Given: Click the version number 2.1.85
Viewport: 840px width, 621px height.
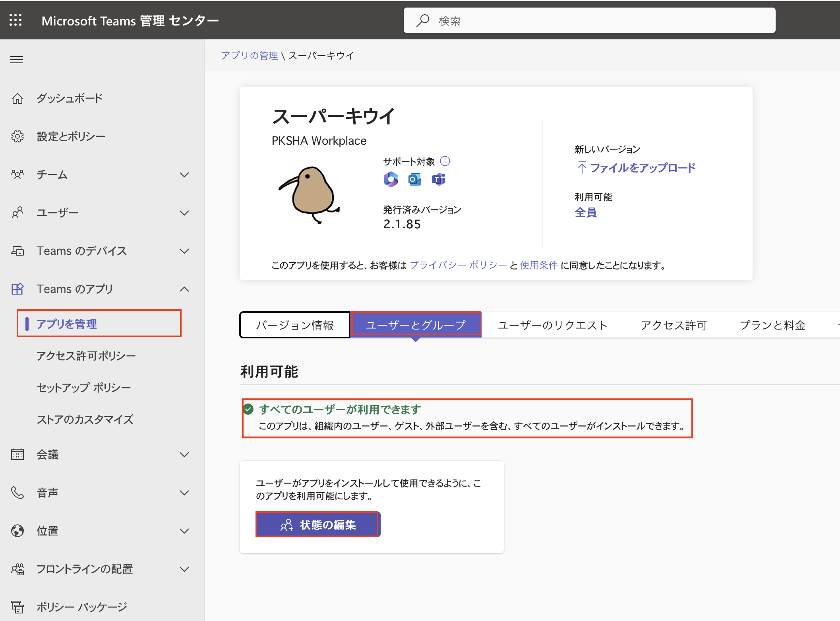Looking at the screenshot, I should [x=402, y=224].
